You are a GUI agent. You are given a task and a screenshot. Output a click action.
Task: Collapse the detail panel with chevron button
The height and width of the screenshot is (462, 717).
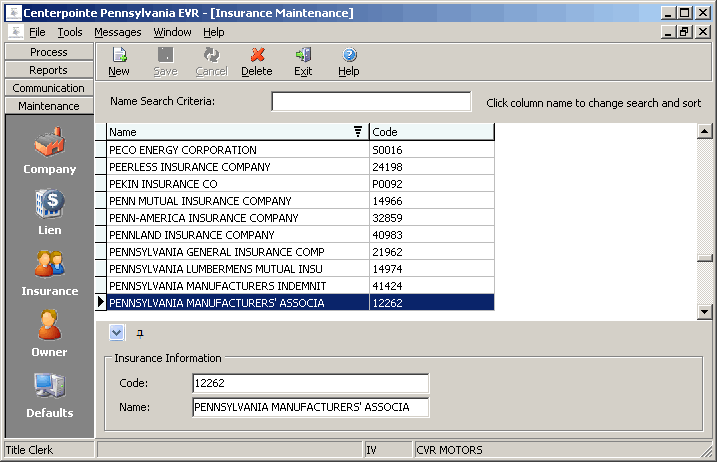[x=117, y=333]
